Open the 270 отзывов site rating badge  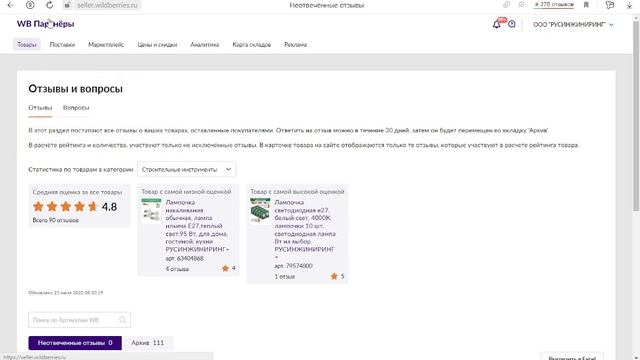(553, 4)
